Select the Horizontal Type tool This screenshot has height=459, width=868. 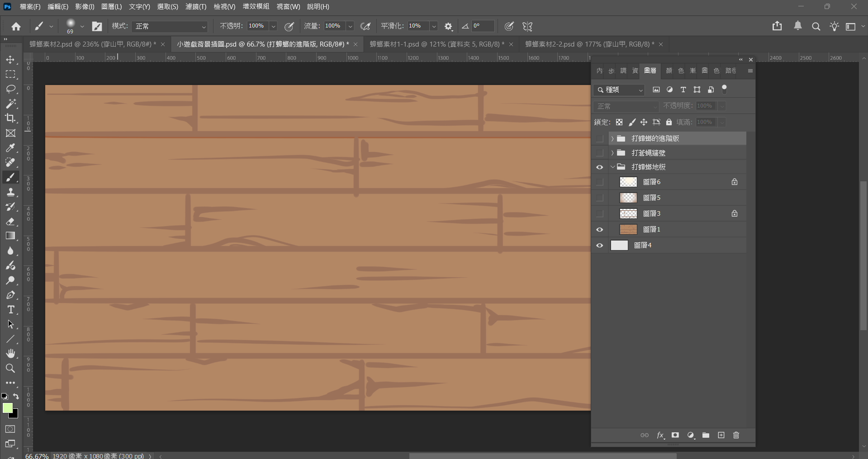[10, 310]
